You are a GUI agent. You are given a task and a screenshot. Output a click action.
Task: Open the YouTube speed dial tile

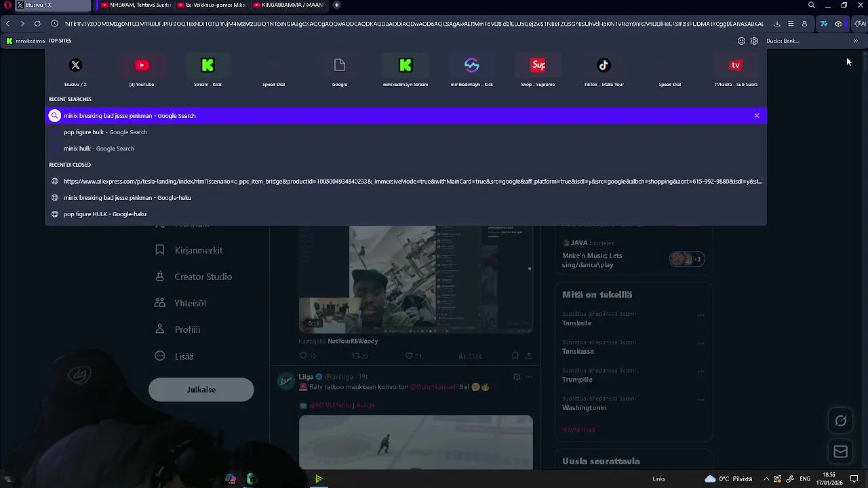[142, 70]
